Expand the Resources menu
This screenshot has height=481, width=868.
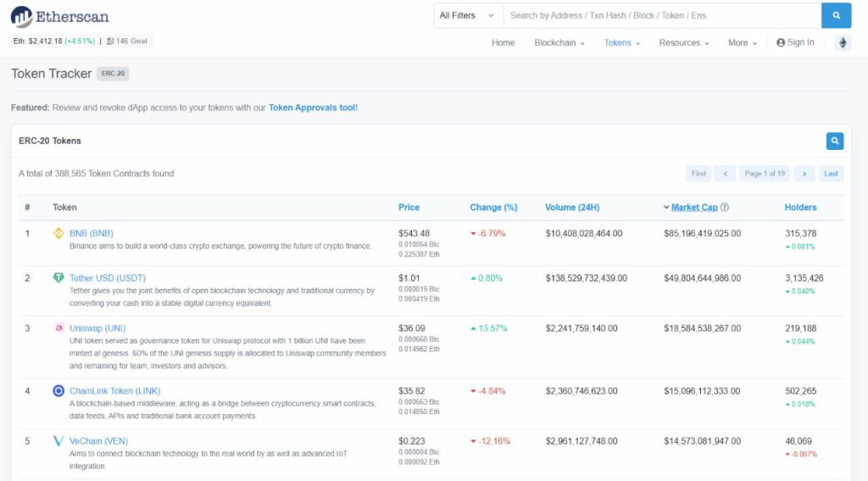click(x=684, y=42)
